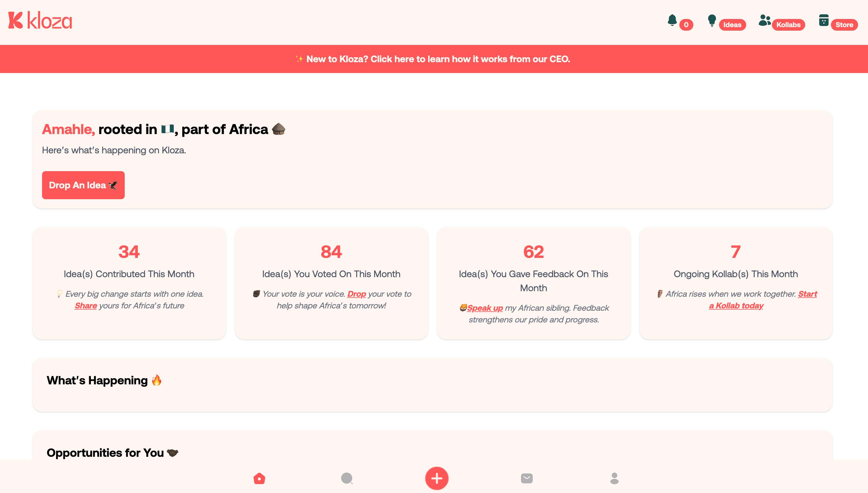Open search from the bottom navigation
Screen dimensions: 868x493
(x=347, y=478)
